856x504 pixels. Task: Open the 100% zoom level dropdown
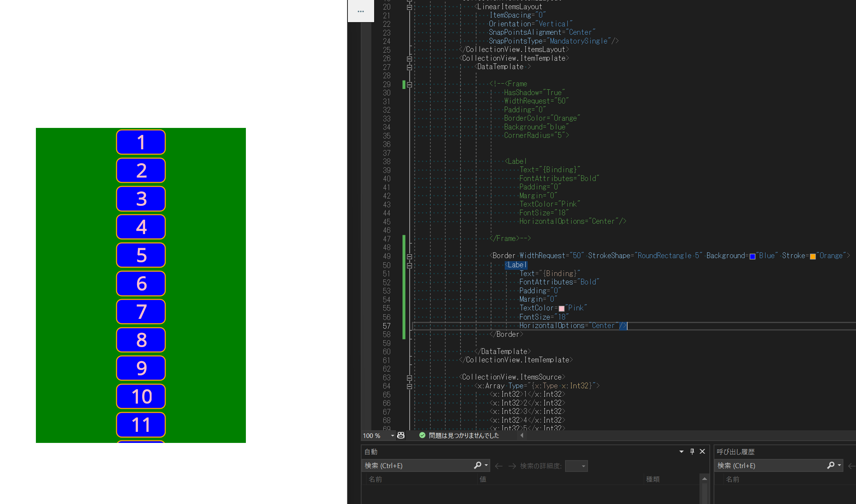point(392,436)
